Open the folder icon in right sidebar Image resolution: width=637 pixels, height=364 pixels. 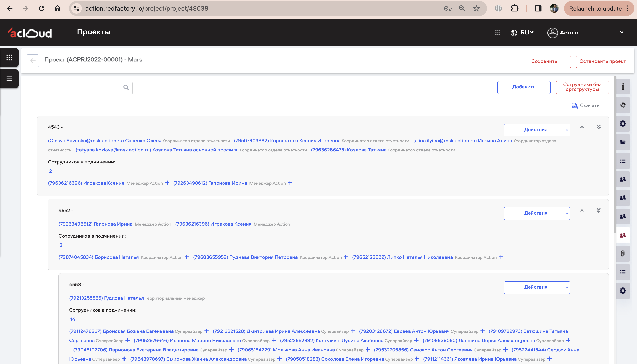click(x=623, y=142)
